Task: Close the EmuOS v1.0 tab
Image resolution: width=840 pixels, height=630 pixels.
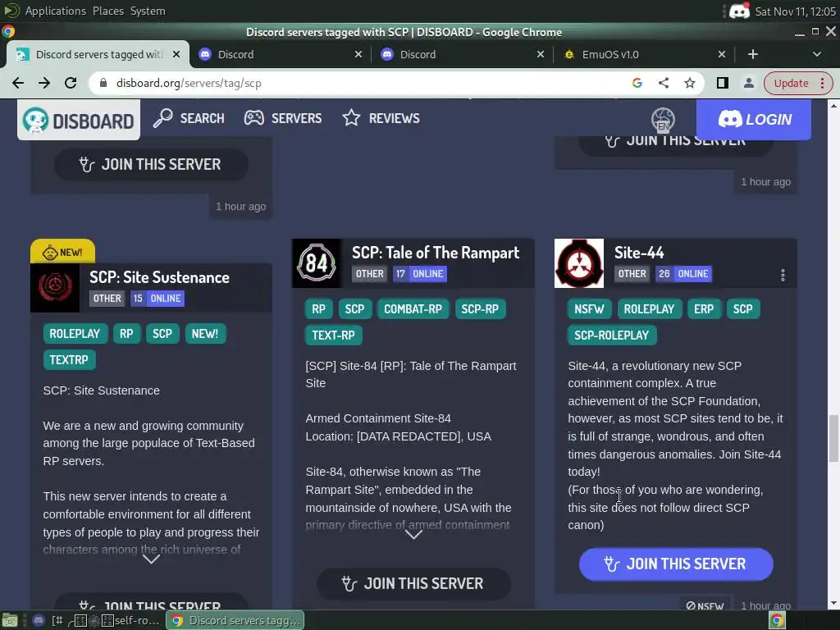Action: (x=722, y=54)
